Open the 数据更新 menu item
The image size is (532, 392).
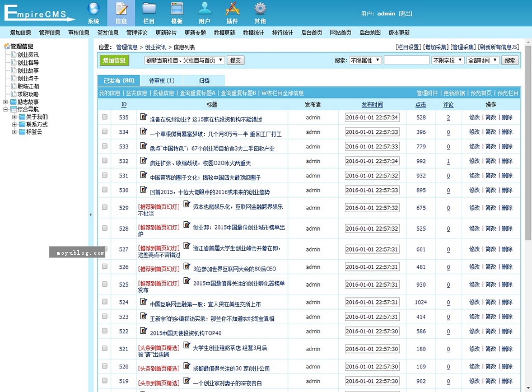click(224, 32)
